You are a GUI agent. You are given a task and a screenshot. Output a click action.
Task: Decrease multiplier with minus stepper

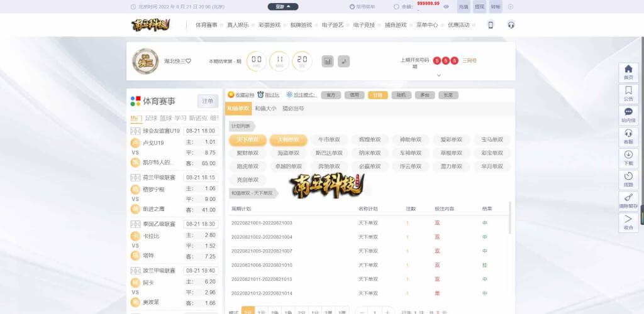click(x=362, y=312)
